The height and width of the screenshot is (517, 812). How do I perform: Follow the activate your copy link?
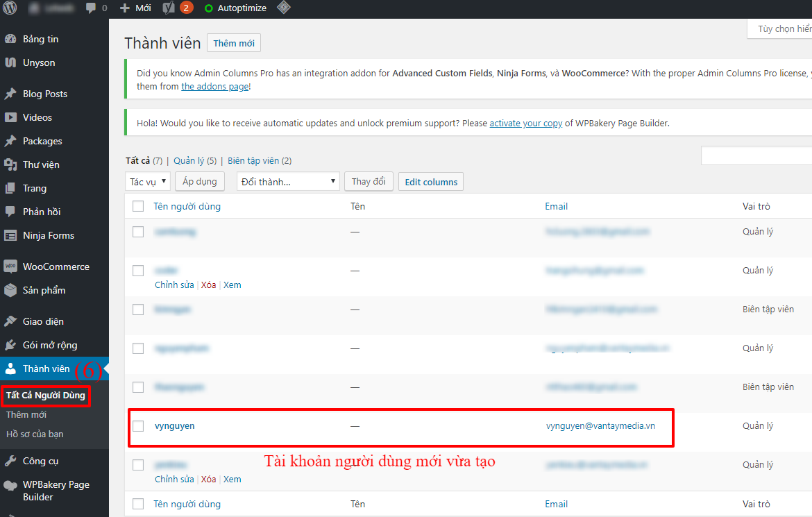[525, 124]
